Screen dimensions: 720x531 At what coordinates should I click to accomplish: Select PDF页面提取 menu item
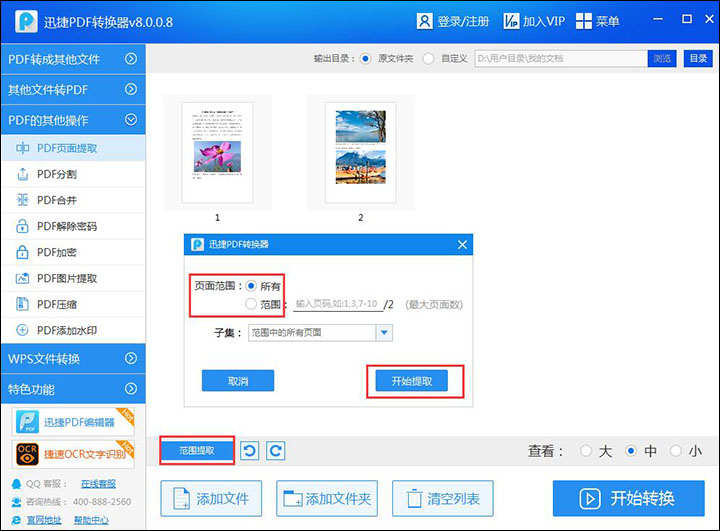point(73,148)
